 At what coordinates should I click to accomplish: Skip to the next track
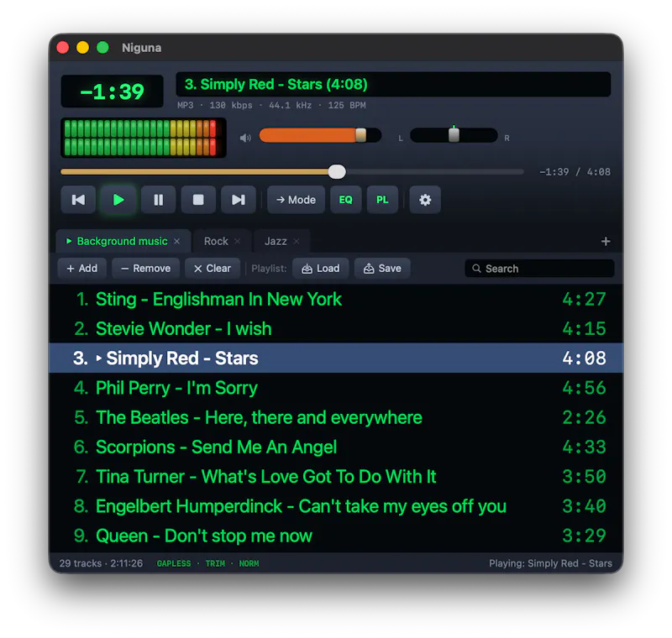tap(239, 200)
